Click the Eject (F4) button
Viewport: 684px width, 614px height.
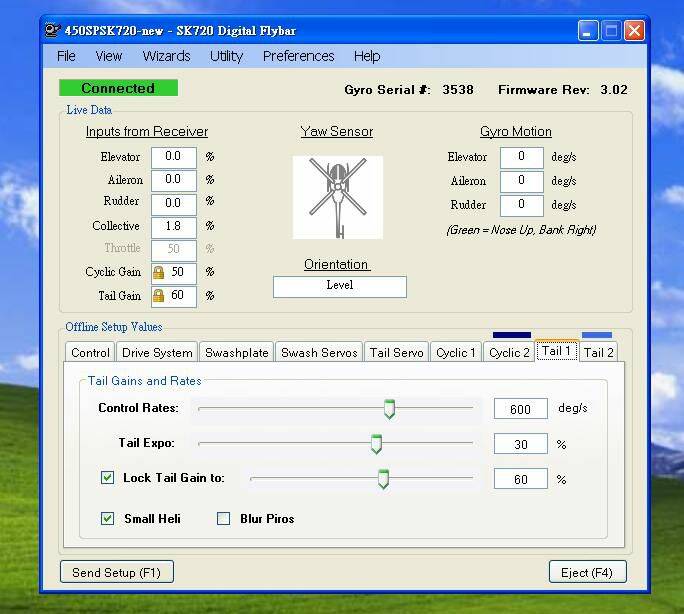(x=587, y=572)
